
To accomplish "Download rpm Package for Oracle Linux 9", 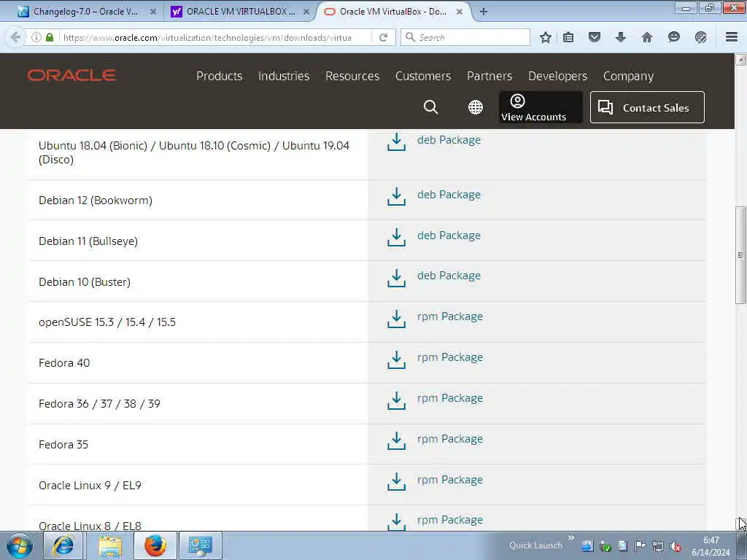I will (x=449, y=480).
